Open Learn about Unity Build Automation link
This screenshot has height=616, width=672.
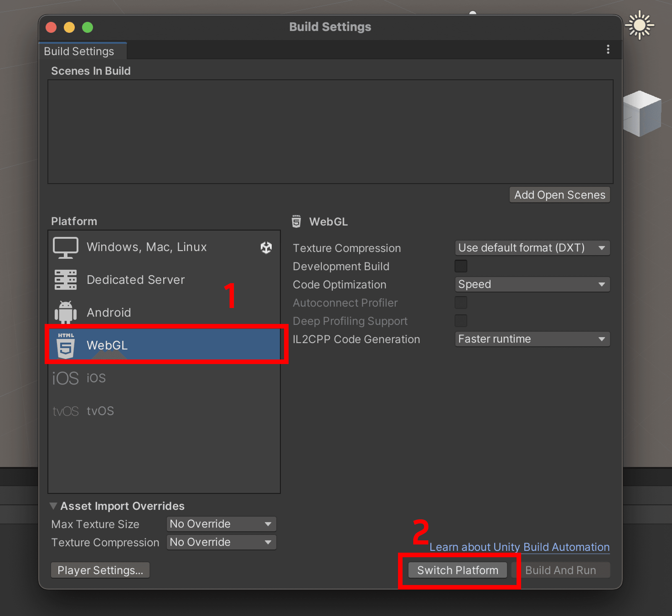coord(519,547)
